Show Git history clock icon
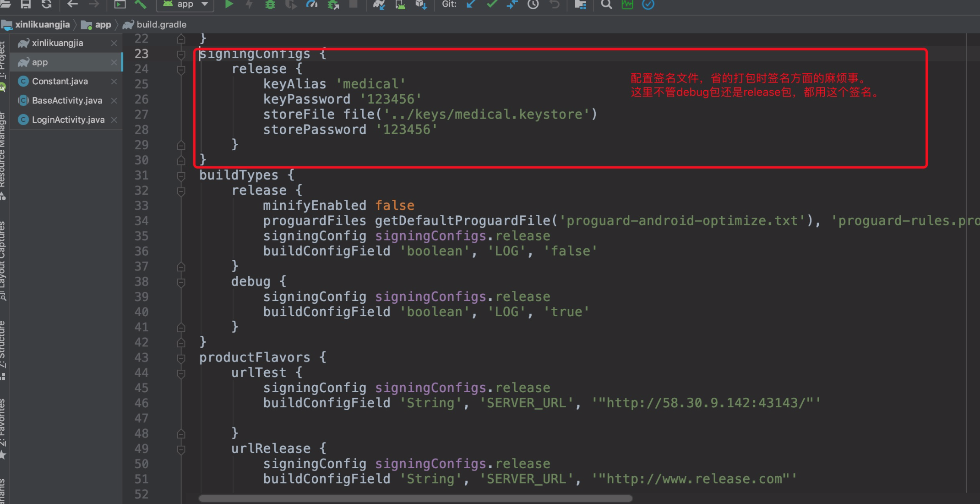This screenshot has width=980, height=504. point(533,5)
